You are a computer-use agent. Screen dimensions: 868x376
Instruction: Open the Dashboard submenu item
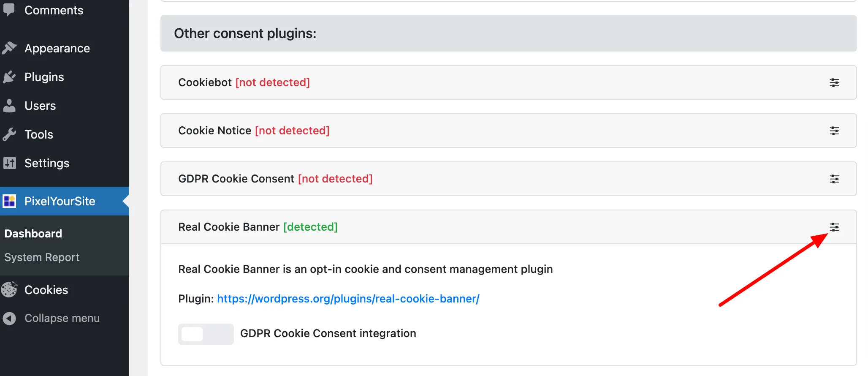[33, 234]
